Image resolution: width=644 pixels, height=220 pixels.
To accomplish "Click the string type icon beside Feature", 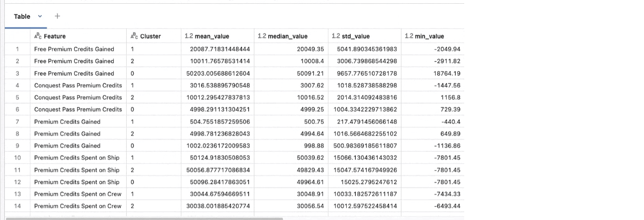I will 38,36.
